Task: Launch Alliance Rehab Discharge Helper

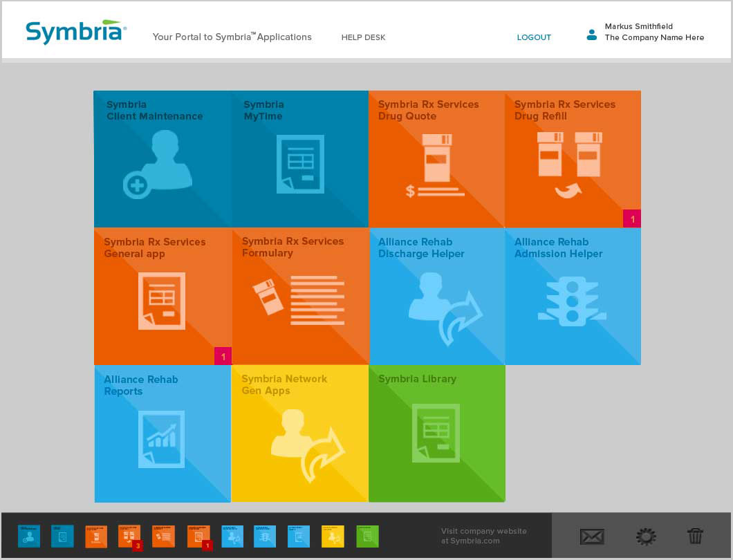Action: [436, 296]
